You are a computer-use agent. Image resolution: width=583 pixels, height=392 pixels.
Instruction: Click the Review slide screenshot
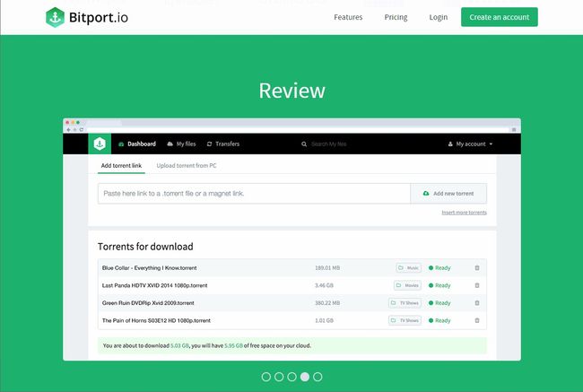pyautogui.click(x=291, y=240)
